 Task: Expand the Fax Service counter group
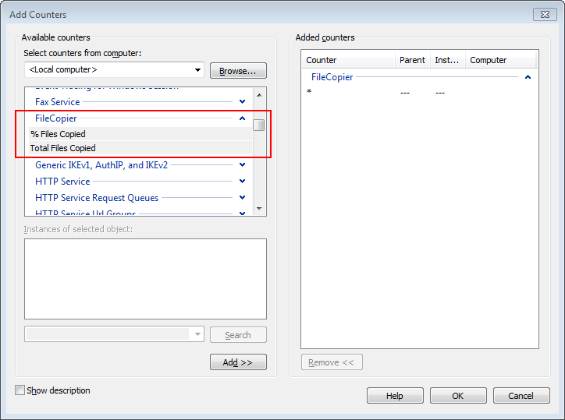click(x=242, y=102)
